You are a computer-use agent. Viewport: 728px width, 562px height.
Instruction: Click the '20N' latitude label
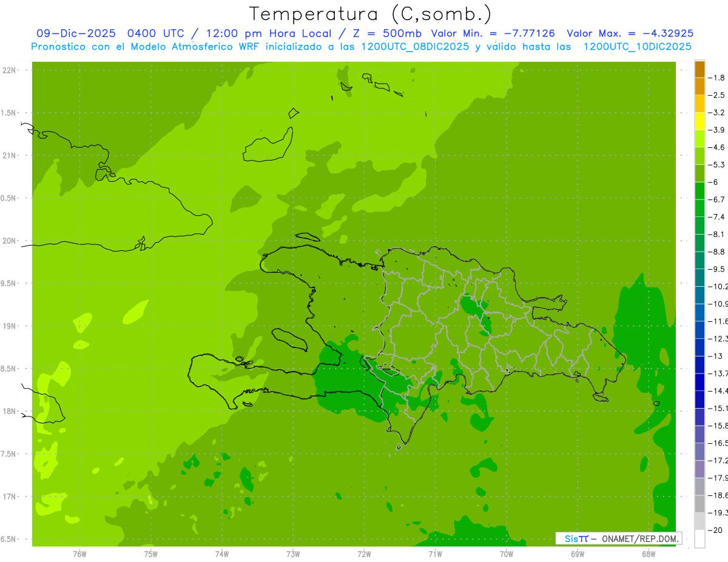point(9,241)
